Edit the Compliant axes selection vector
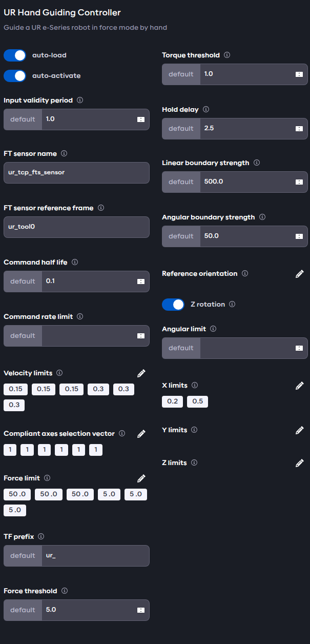Image resolution: width=310 pixels, height=644 pixels. click(x=141, y=433)
